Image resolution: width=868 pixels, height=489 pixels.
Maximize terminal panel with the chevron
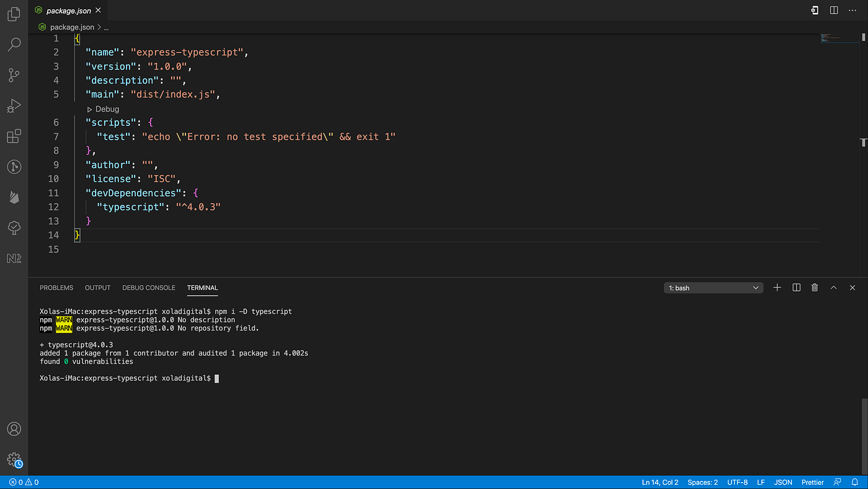tap(833, 287)
